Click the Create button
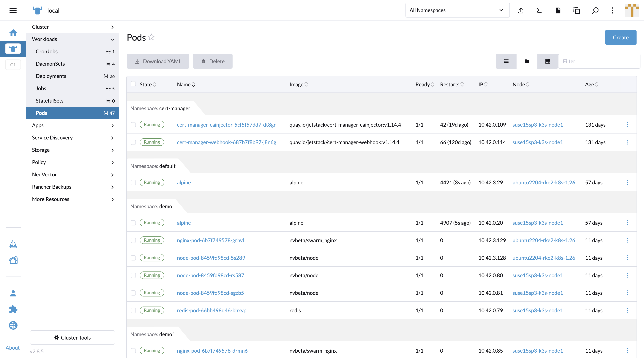The height and width of the screenshot is (358, 644). click(x=620, y=37)
